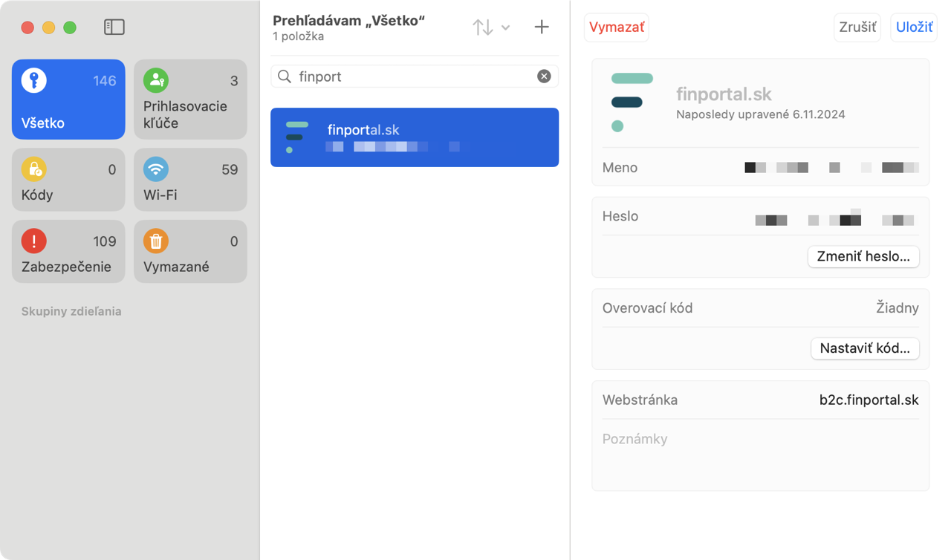Image resolution: width=951 pixels, height=560 pixels.
Task: Click the Wi-Fi signal icon
Action: 156,169
